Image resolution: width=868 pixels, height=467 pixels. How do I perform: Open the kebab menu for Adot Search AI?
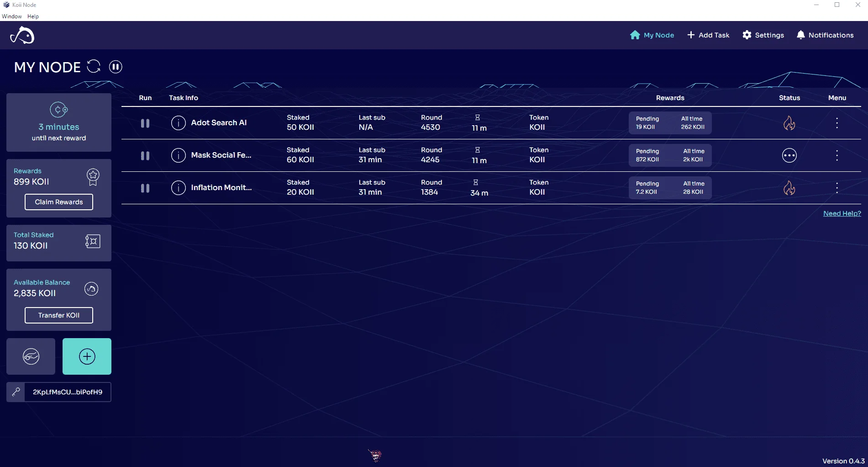pos(837,123)
